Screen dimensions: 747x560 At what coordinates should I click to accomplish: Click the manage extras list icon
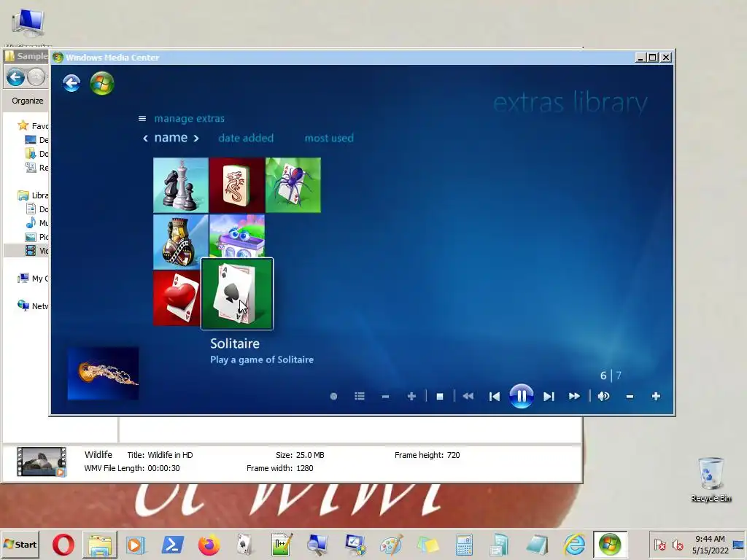pyautogui.click(x=142, y=119)
